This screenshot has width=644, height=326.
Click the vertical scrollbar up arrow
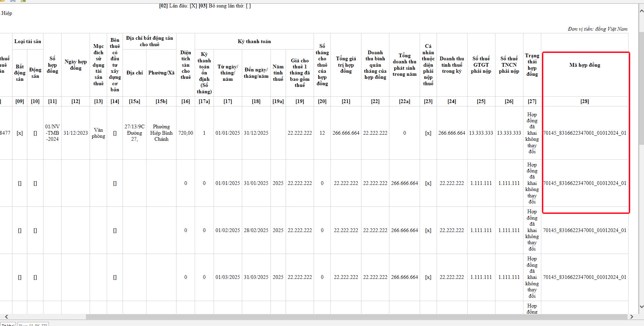pyautogui.click(x=641, y=11)
